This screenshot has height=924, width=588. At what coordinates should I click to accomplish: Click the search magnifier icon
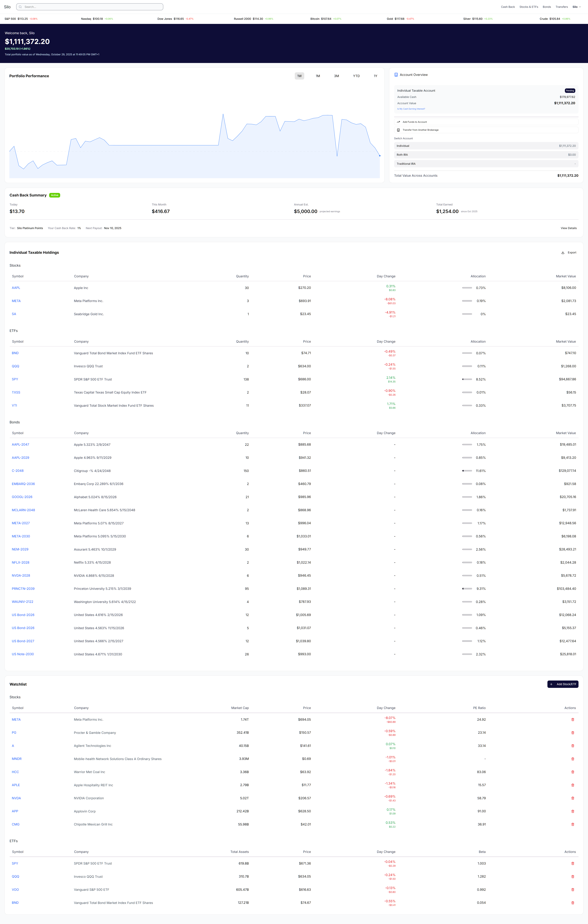click(x=20, y=7)
